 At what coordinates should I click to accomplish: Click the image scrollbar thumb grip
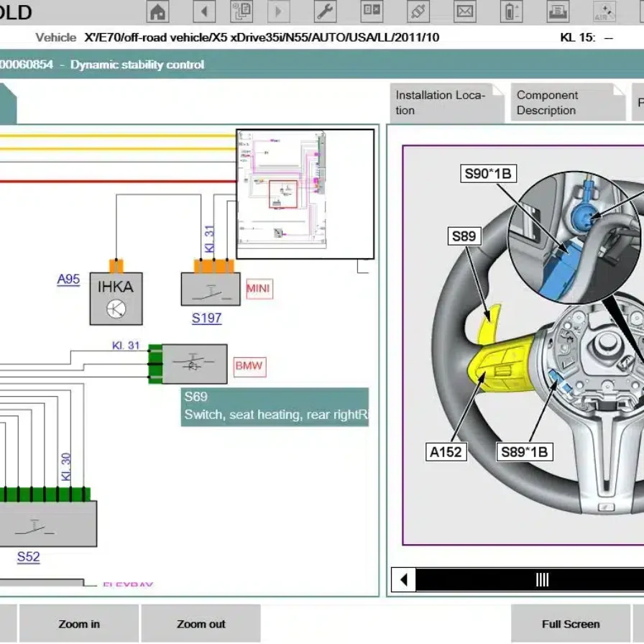click(542, 579)
